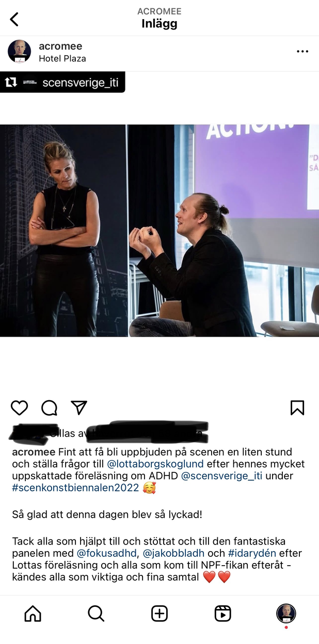Open the @lottaborgskoglund mention
The width and height of the screenshot is (319, 644).
coord(155,464)
